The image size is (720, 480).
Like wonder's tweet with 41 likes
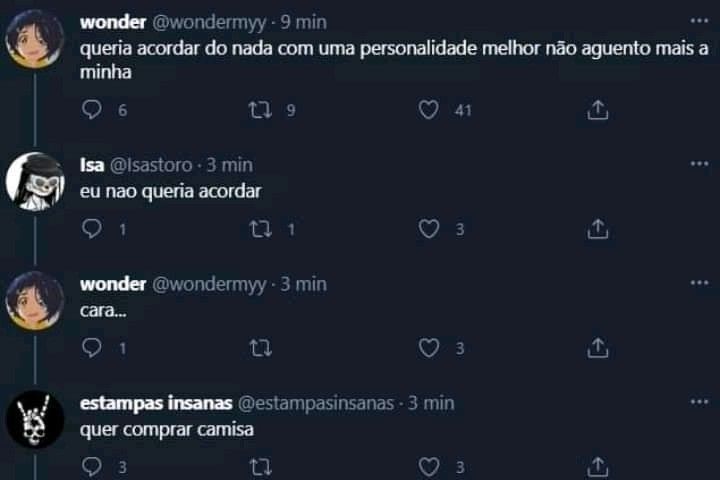pos(429,110)
